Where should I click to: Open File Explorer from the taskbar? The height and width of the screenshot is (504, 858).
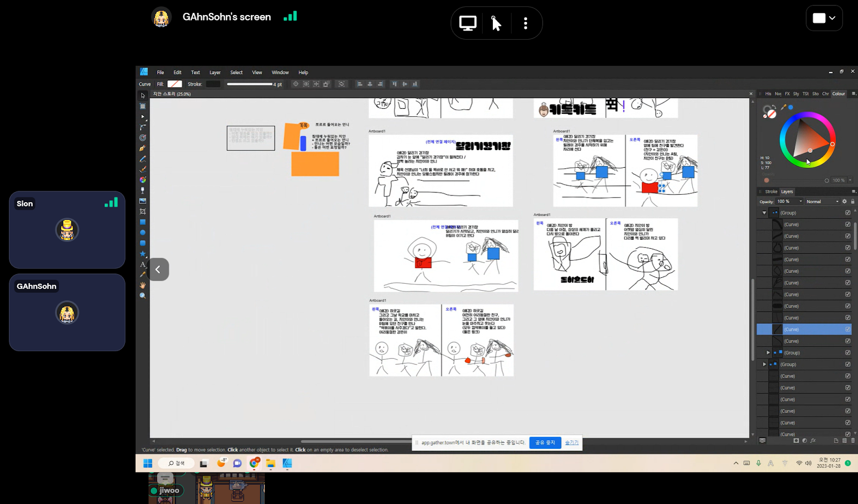271,463
